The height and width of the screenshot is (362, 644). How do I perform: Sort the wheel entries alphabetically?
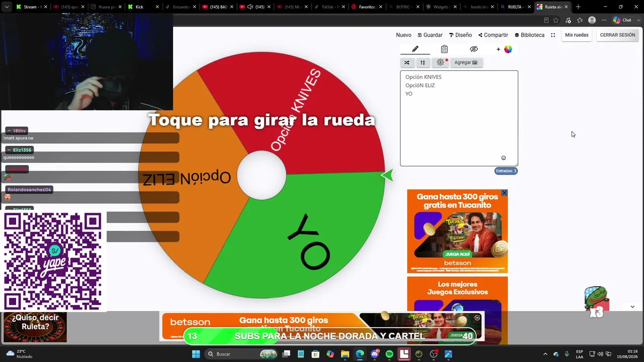423,62
